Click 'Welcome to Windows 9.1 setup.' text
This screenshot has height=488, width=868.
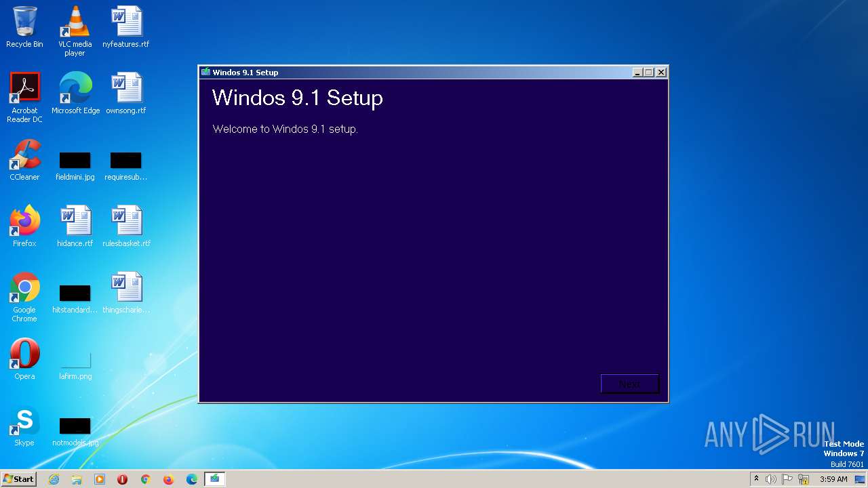pos(285,129)
